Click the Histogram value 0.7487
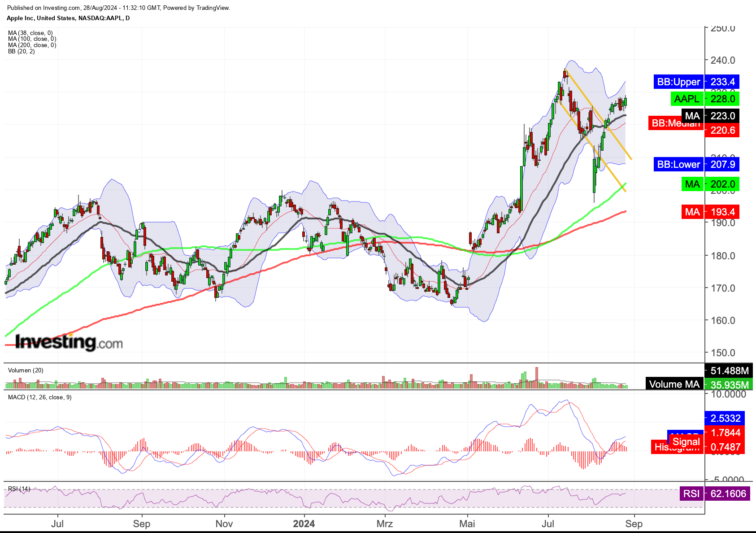The height and width of the screenshot is (533, 756). [725, 447]
